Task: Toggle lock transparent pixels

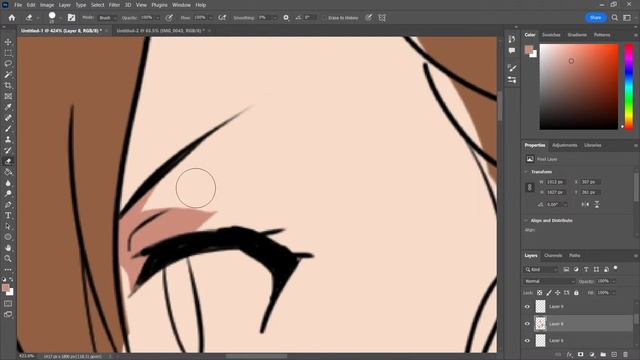Action: [540, 293]
